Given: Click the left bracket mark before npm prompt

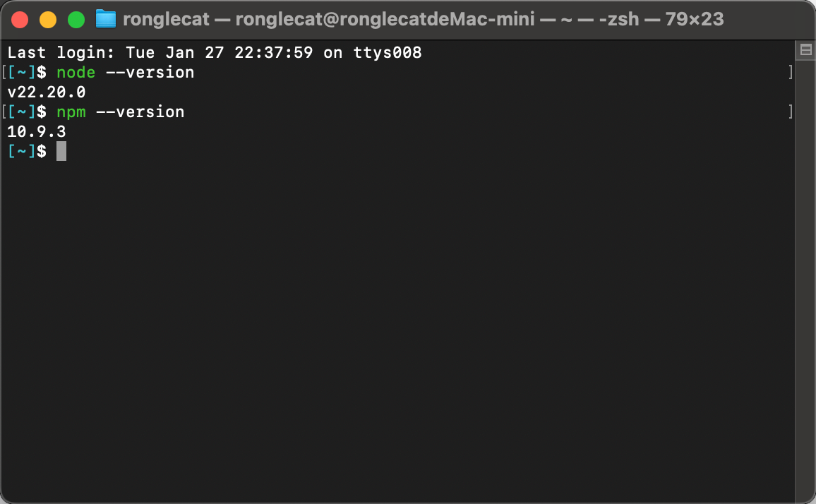Looking at the screenshot, I should click(4, 112).
